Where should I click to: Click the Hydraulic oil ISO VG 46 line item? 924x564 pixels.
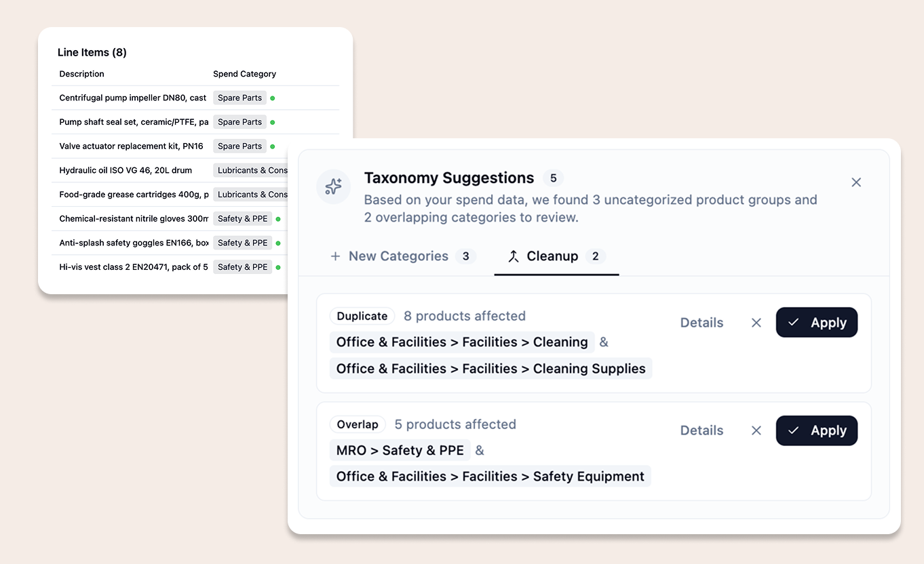tap(125, 170)
